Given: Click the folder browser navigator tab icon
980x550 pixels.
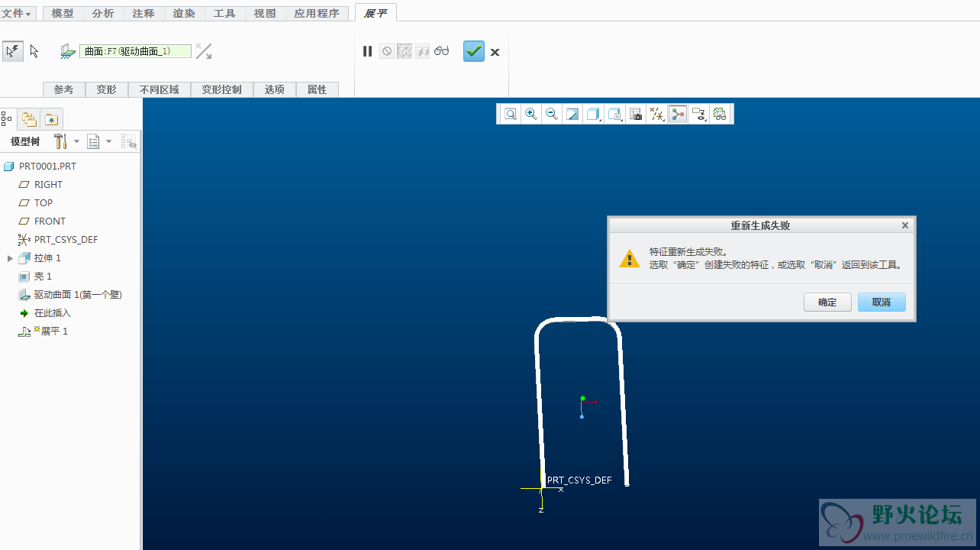Looking at the screenshot, I should click(29, 118).
